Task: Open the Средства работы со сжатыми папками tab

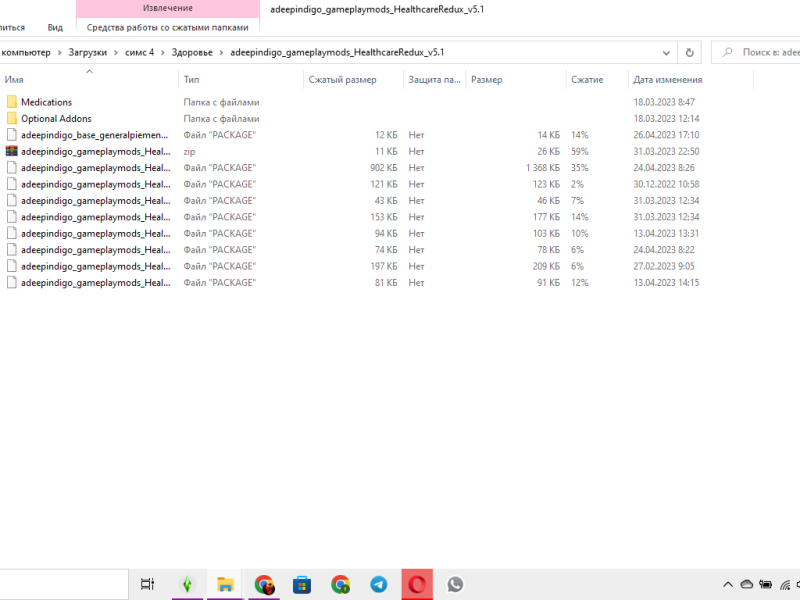Action: coord(167,28)
